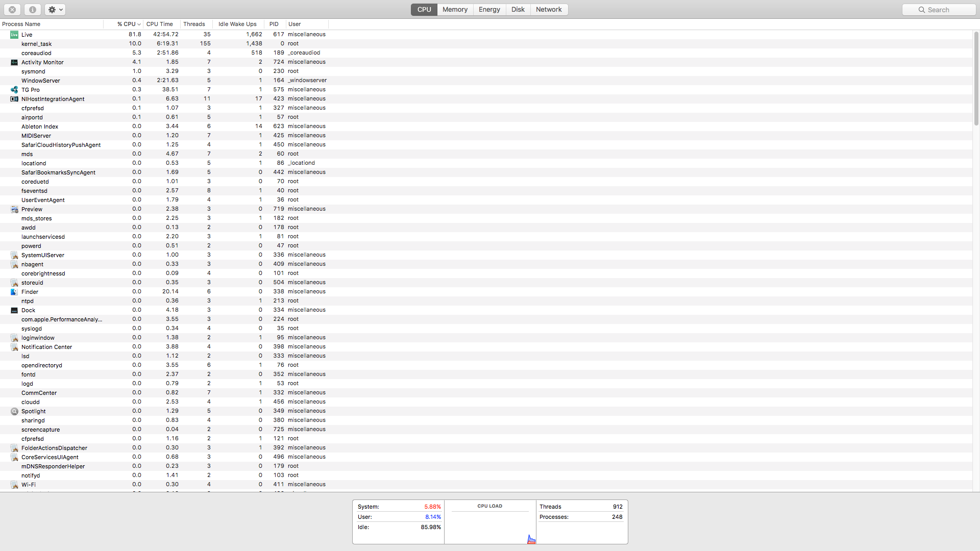The image size is (980, 551).
Task: Switch to the Energy tab
Action: (x=489, y=10)
